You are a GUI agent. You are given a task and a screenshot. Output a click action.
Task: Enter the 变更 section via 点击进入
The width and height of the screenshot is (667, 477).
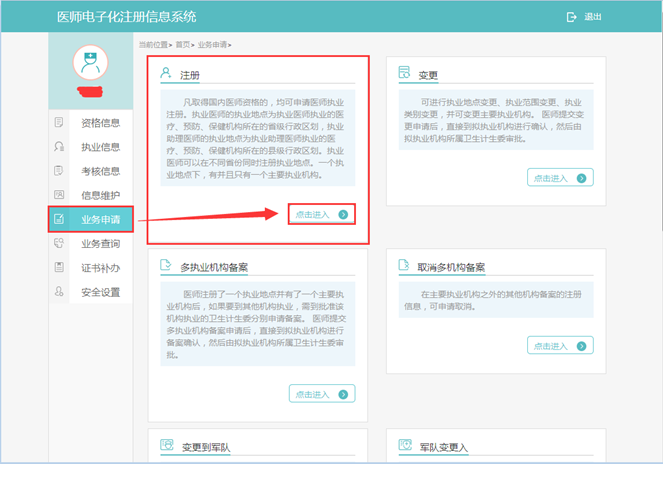(x=559, y=178)
